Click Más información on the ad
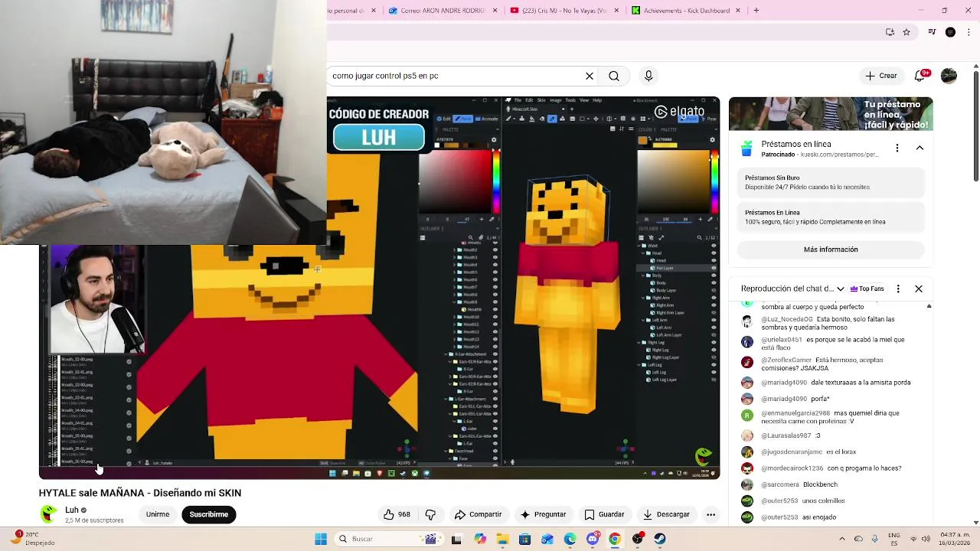 831,249
